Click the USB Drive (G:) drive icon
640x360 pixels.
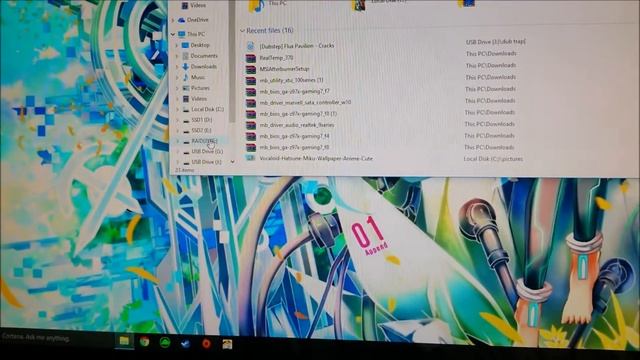(187, 152)
